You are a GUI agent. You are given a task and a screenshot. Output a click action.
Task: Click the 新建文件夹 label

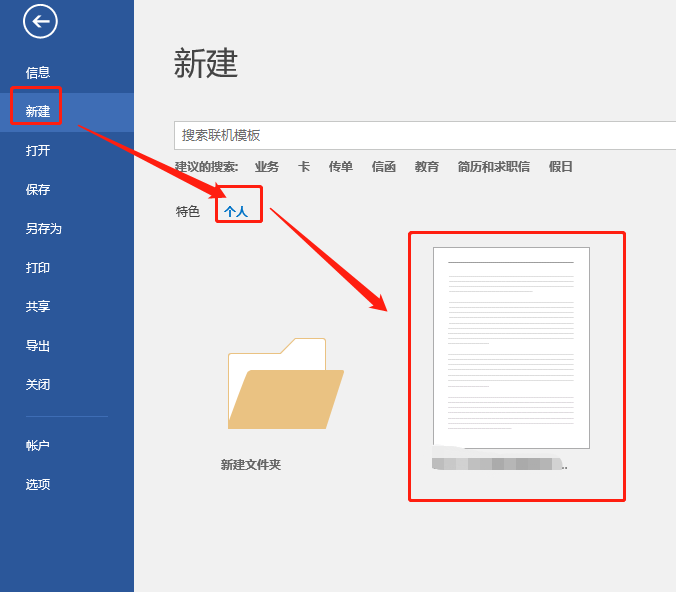point(251,465)
